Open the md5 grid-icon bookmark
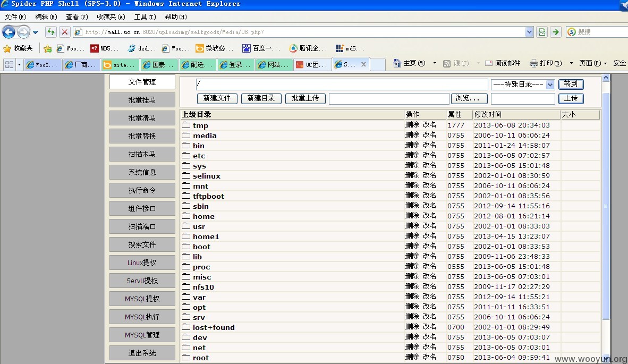Screen dimensions: 628x364 point(350,48)
